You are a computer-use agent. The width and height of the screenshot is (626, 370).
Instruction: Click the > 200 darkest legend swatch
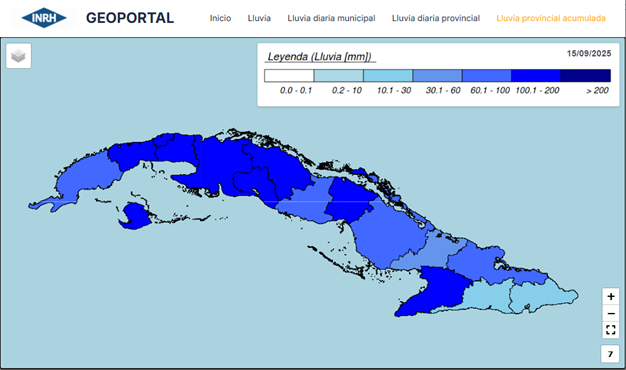point(586,75)
